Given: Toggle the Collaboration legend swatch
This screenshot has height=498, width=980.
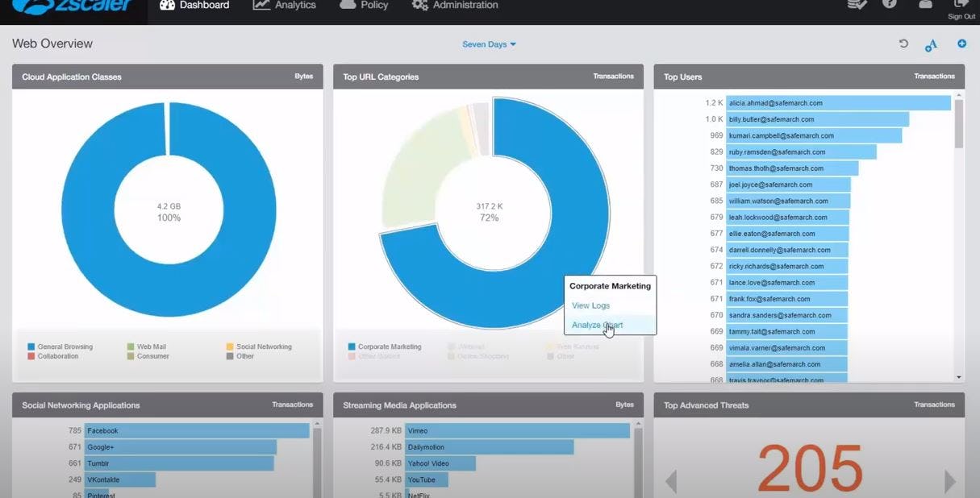Looking at the screenshot, I should 31,356.
